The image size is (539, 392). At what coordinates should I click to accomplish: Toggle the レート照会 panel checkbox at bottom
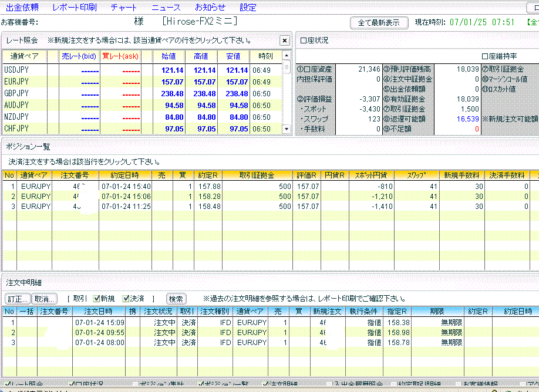click(x=7, y=384)
